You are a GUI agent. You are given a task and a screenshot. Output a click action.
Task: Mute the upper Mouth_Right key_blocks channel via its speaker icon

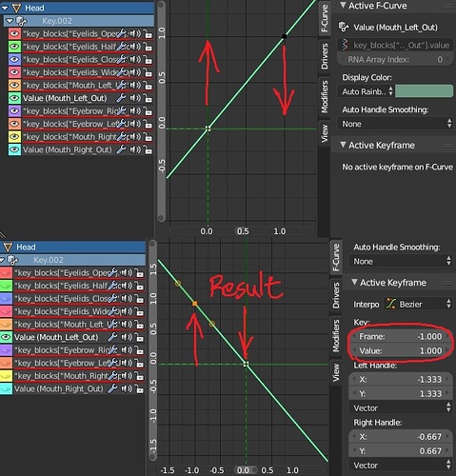(x=135, y=137)
